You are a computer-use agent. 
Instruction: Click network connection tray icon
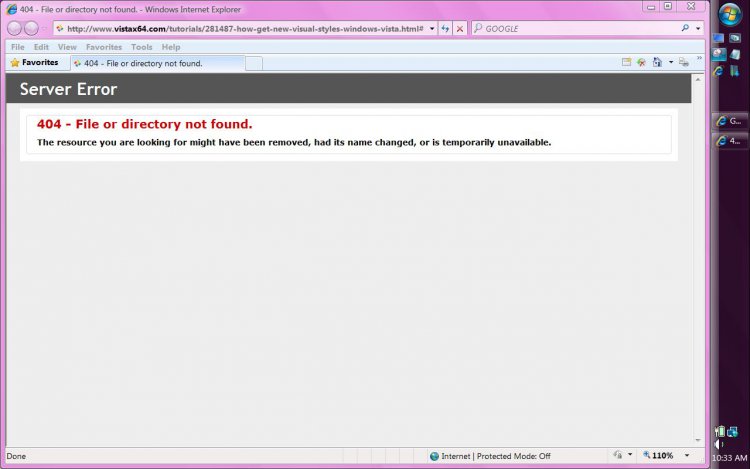[733, 432]
